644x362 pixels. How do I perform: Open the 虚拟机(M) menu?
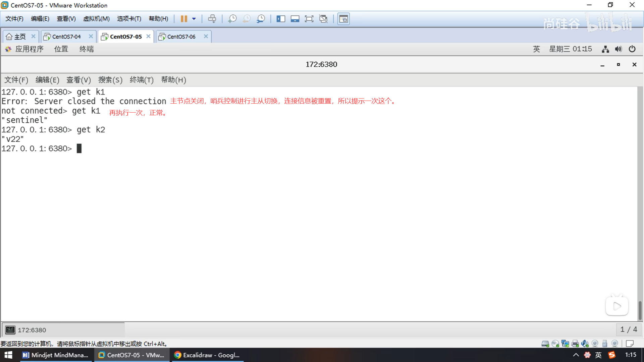(x=96, y=19)
